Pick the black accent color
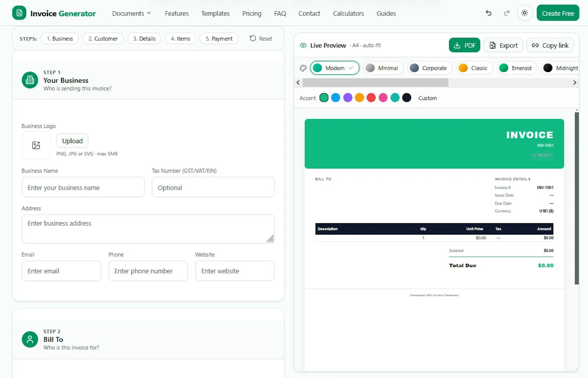This screenshot has width=588, height=378. (406, 98)
